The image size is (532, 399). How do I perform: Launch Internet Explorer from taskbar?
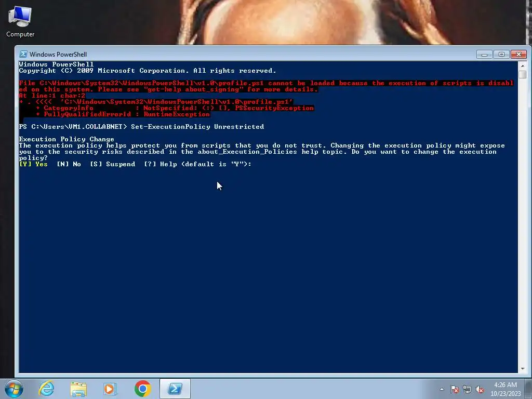pos(46,389)
